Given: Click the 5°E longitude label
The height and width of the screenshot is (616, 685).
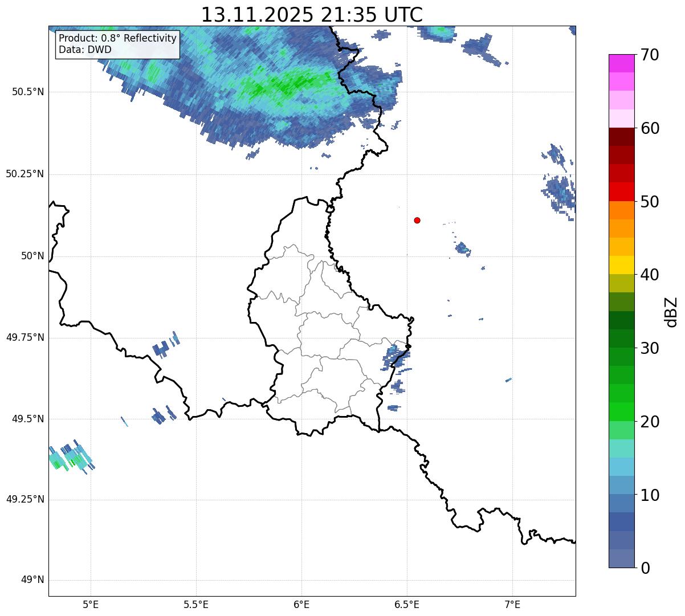Looking at the screenshot, I should (91, 604).
